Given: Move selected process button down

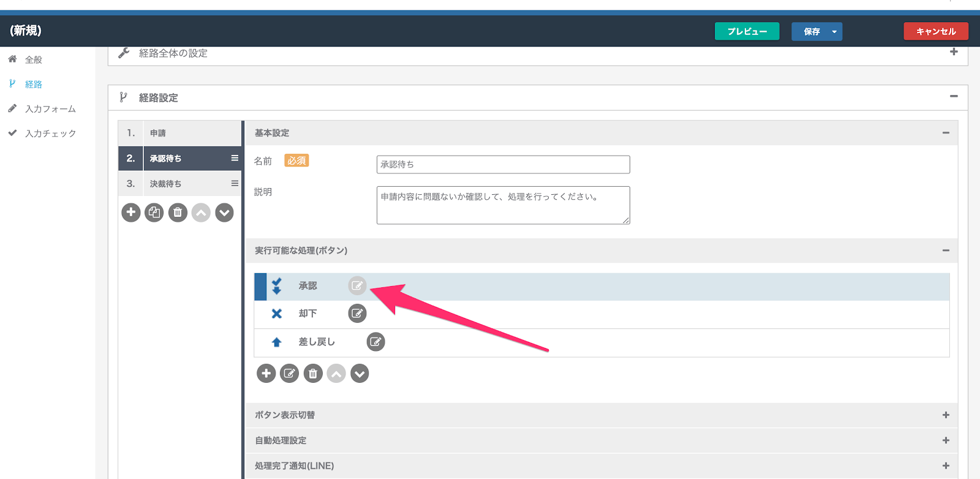Looking at the screenshot, I should point(360,373).
